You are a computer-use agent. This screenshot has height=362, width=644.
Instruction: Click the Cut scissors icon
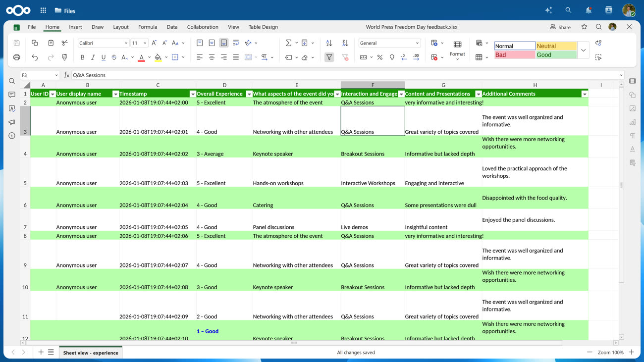tap(64, 43)
